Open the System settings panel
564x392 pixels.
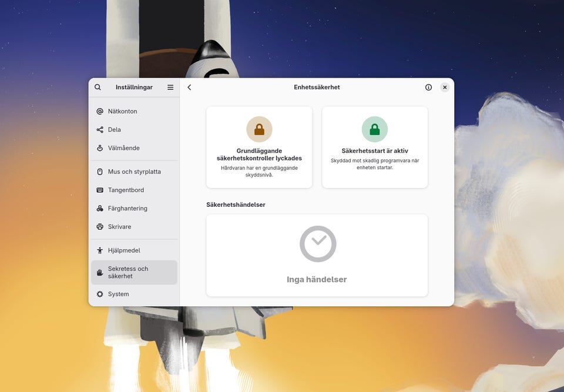point(134,294)
